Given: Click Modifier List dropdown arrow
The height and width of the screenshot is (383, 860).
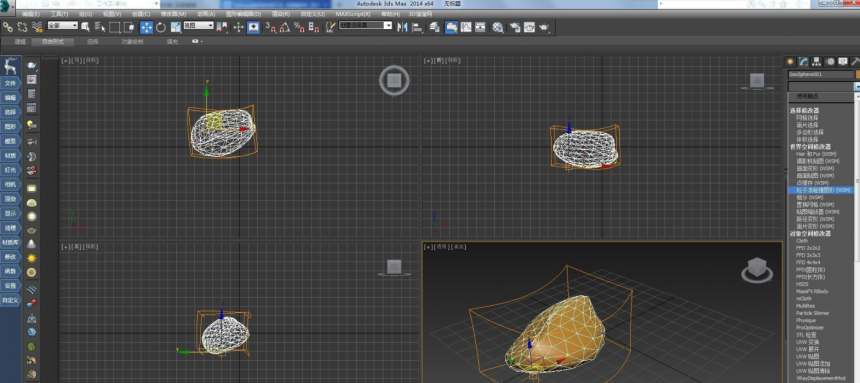Looking at the screenshot, I should (857, 86).
